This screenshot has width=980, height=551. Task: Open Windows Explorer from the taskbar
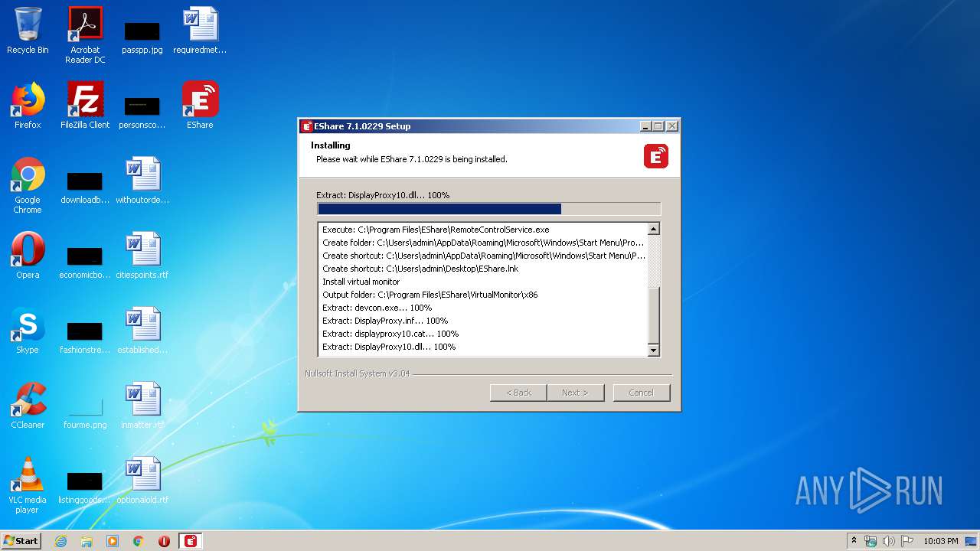click(87, 541)
